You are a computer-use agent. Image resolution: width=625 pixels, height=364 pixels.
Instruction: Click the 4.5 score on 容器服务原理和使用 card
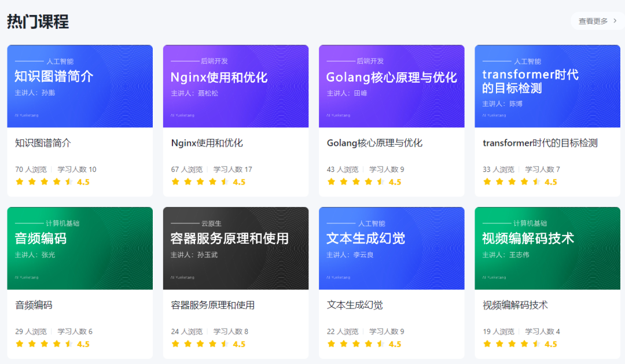(x=239, y=344)
